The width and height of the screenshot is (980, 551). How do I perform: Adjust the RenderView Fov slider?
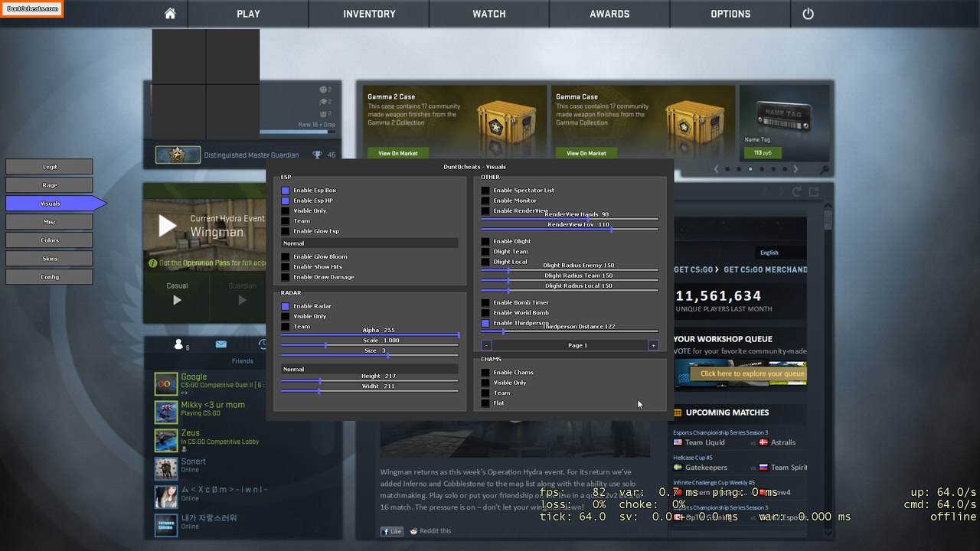[x=570, y=229]
